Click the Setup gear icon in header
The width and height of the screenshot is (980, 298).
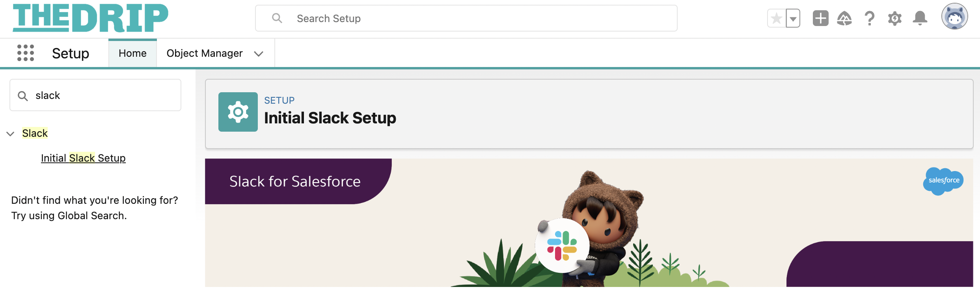click(x=895, y=18)
